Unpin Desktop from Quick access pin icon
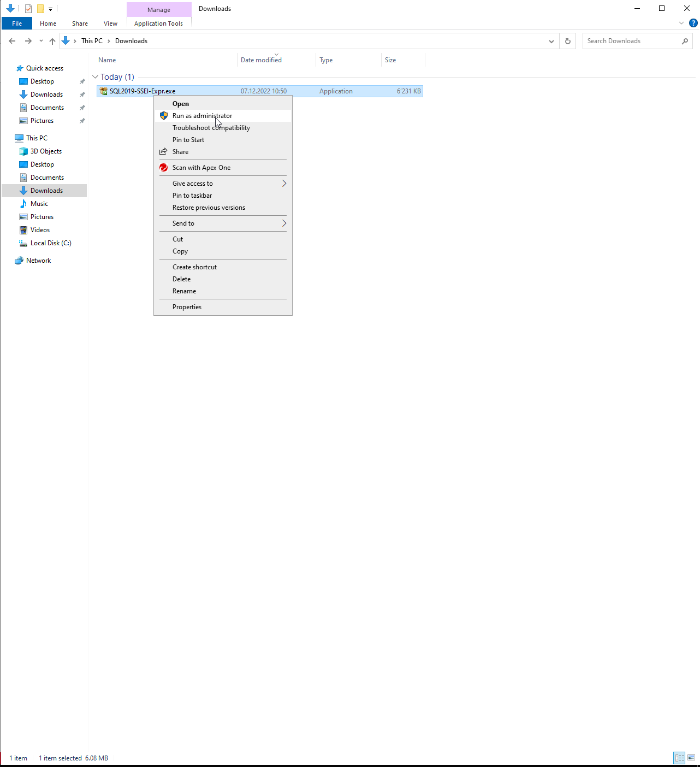 pos(82,81)
